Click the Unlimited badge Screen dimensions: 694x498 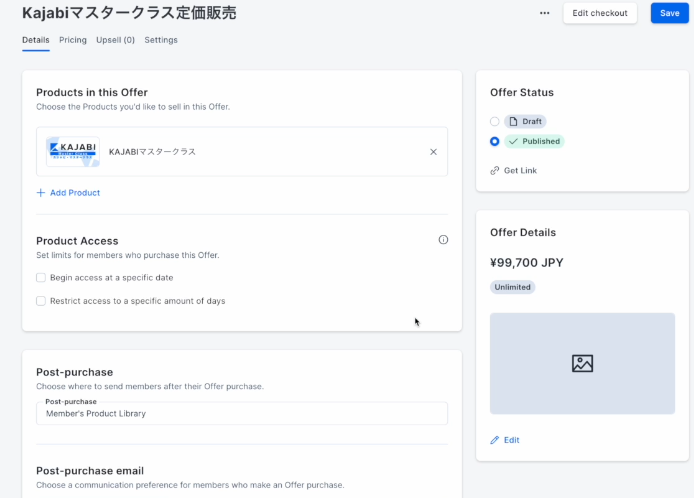[x=513, y=287]
